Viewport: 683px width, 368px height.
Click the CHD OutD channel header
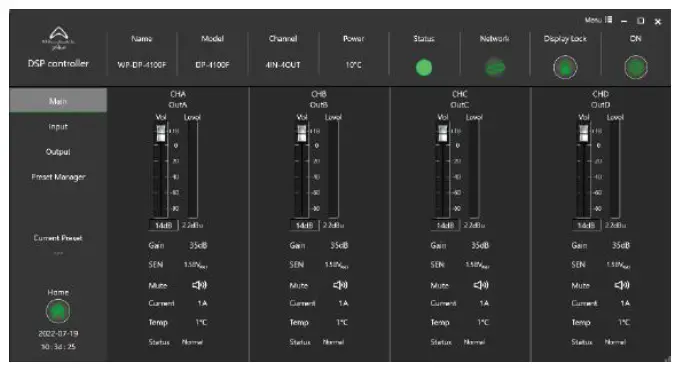pyautogui.click(x=601, y=99)
